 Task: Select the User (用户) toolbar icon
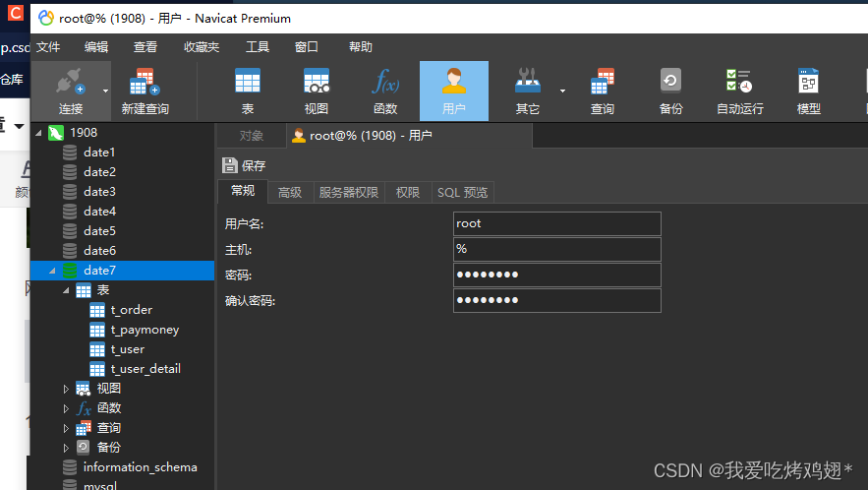454,91
